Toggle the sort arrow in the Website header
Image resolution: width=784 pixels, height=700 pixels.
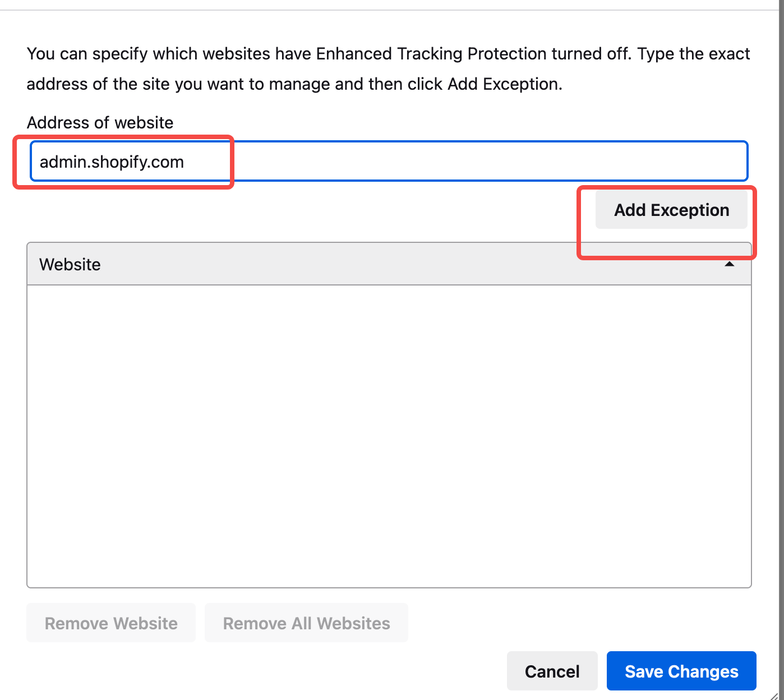pyautogui.click(x=729, y=264)
